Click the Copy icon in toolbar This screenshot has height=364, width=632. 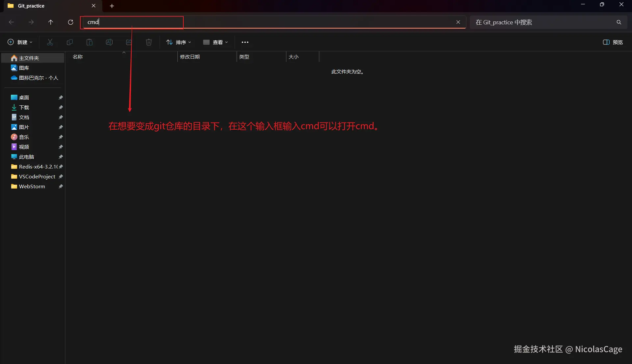pyautogui.click(x=70, y=42)
